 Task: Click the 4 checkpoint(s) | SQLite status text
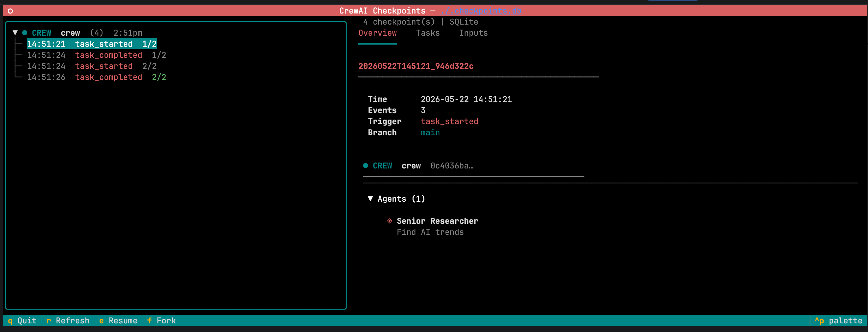[420, 22]
